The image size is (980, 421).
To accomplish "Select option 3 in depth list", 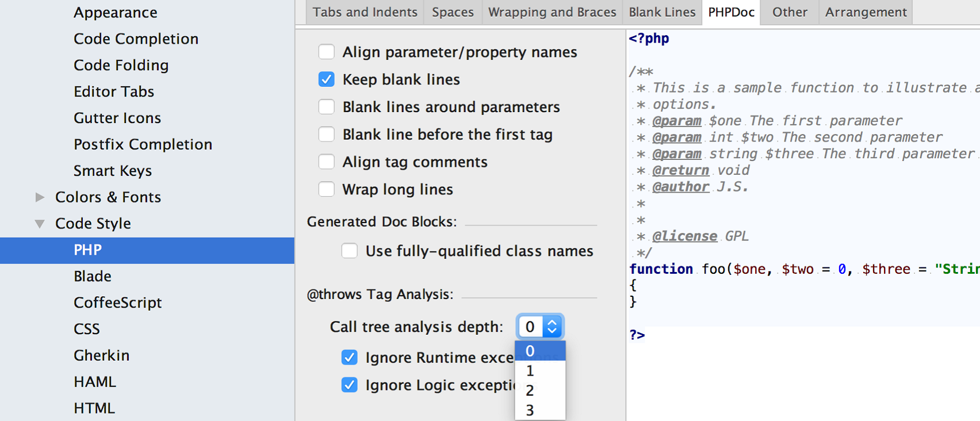I will pos(530,410).
